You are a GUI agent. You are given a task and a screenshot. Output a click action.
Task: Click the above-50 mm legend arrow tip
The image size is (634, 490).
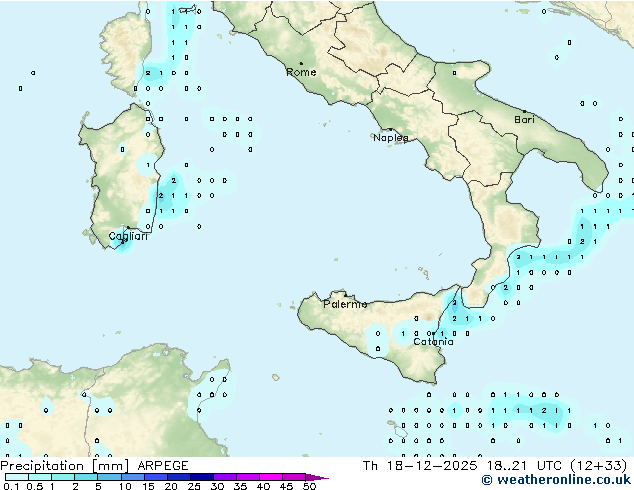317,477
